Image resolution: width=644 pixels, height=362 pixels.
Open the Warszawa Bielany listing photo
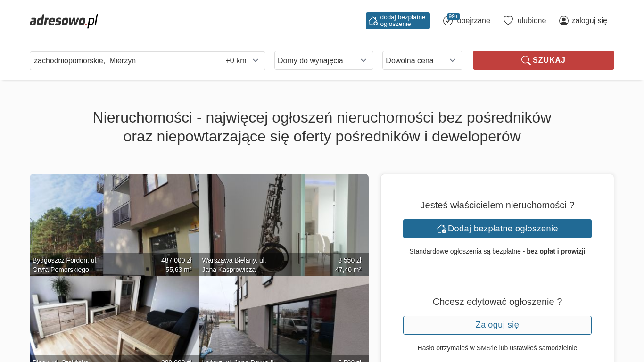point(284,225)
